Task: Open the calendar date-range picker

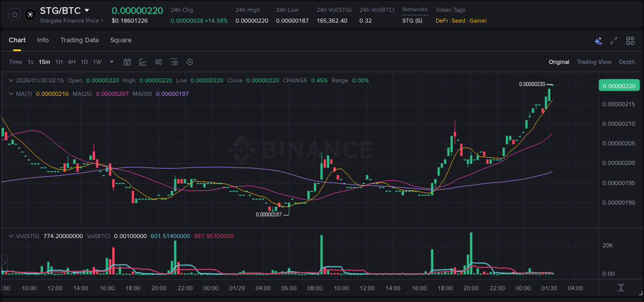Action: (127, 62)
